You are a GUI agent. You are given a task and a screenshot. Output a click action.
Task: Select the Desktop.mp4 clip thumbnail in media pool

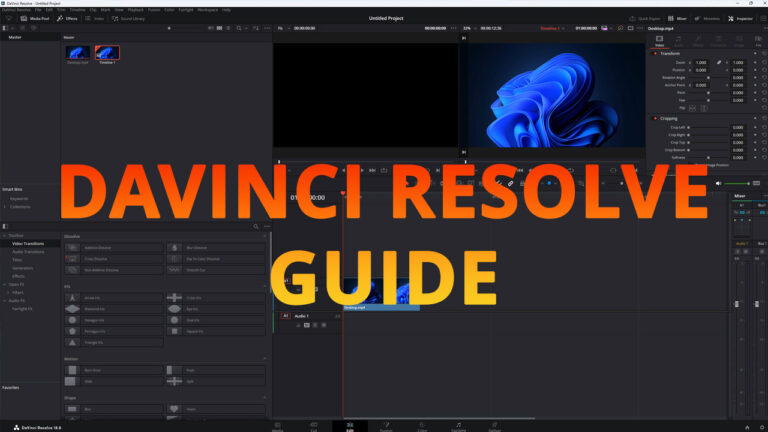77,54
